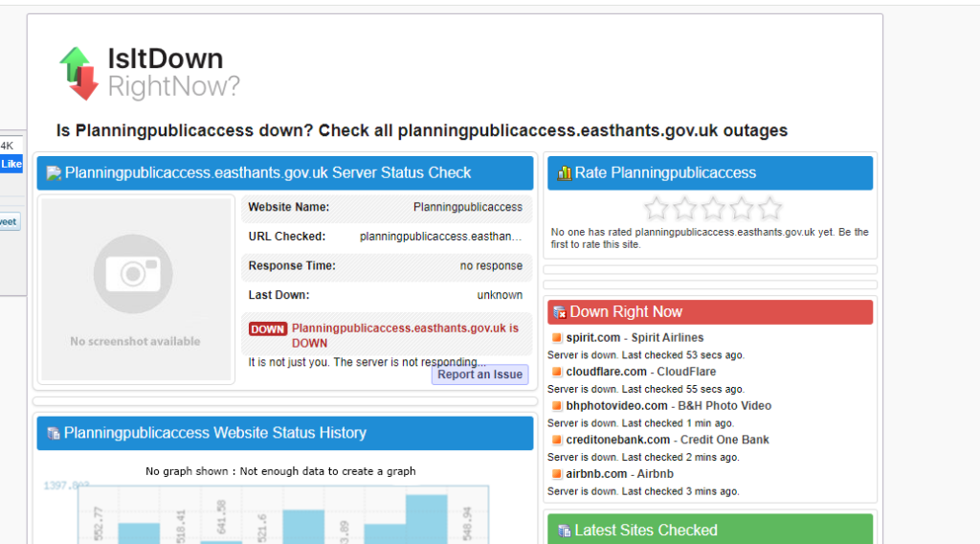Click the IsItDownRightNow arrows logo
This screenshot has height=544, width=980.
[x=78, y=73]
